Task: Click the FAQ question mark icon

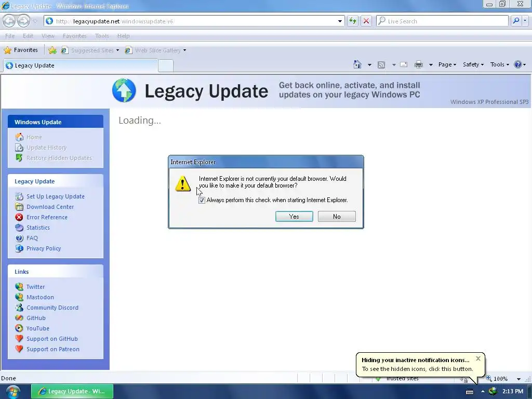Action: click(19, 238)
